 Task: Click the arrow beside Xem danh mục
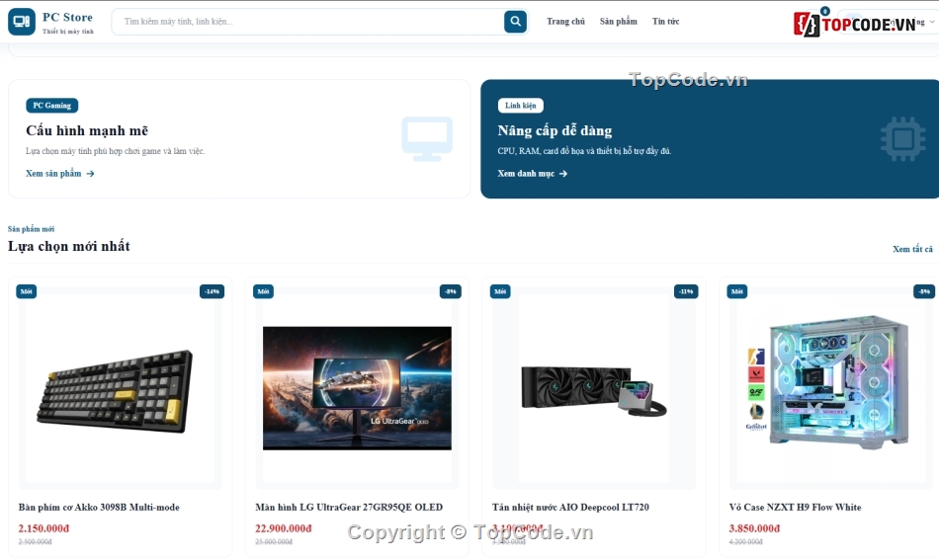click(563, 174)
